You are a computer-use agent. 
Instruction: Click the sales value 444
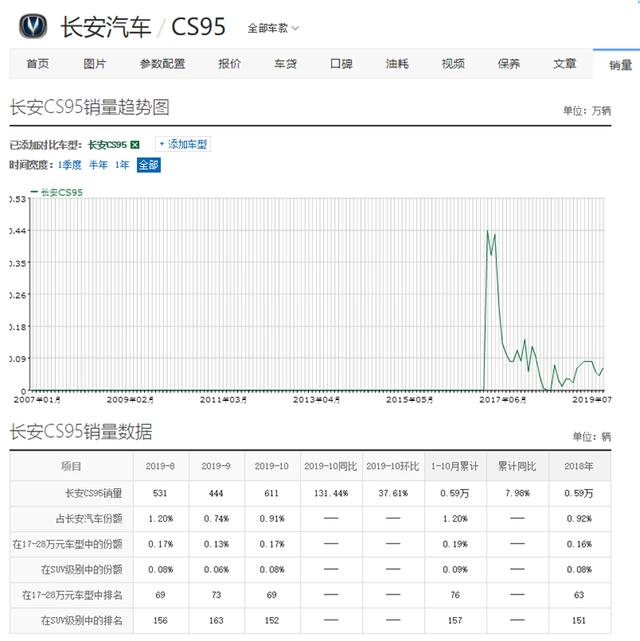point(216,493)
